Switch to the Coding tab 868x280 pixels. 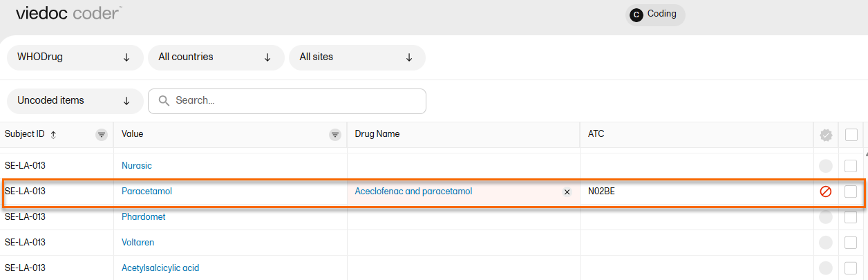(x=654, y=15)
